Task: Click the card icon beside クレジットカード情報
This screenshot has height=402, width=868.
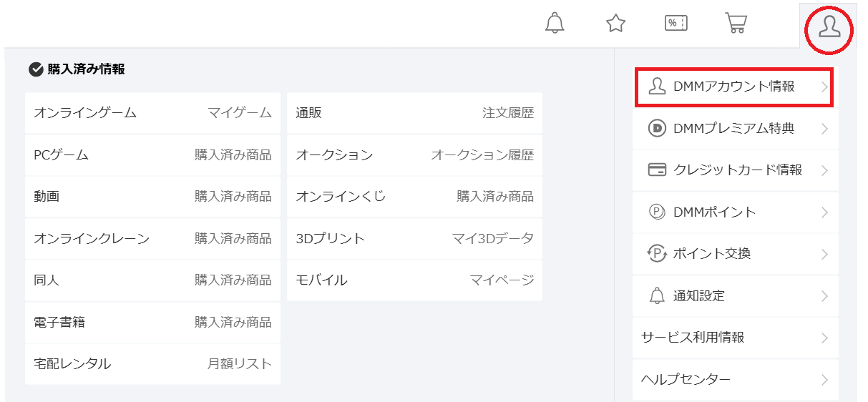Action: tap(656, 170)
